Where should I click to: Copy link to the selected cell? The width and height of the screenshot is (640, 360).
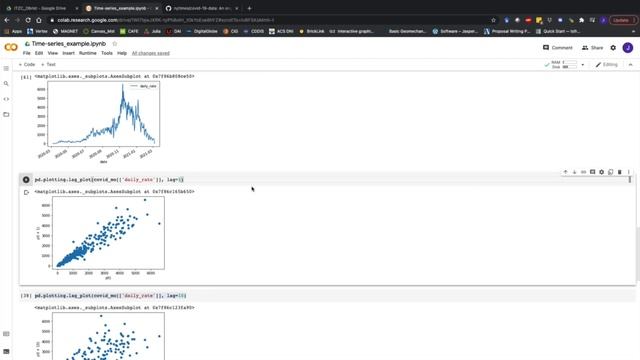[x=583, y=172]
